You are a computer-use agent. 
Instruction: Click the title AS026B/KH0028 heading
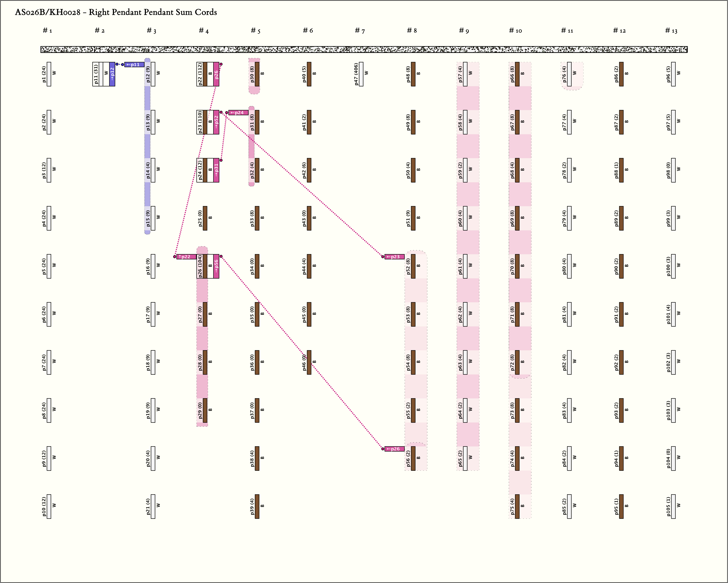pos(116,12)
